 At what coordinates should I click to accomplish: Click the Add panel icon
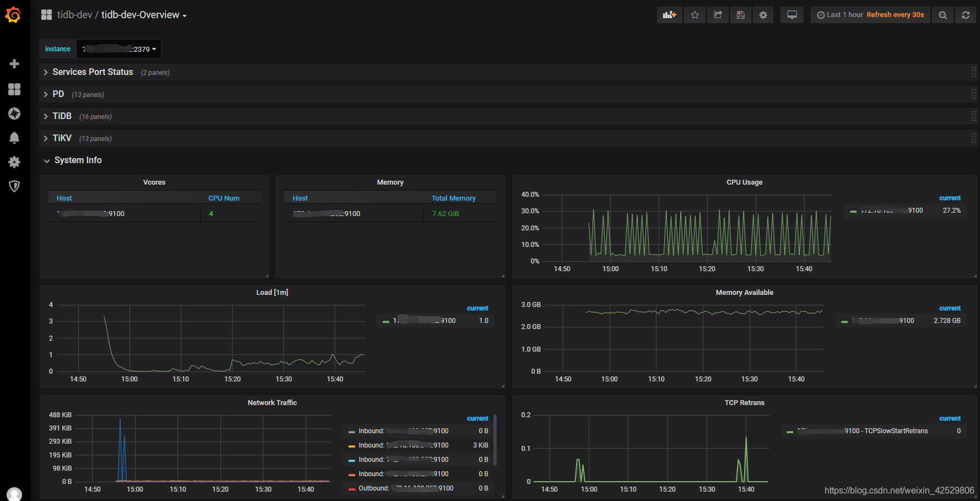pos(669,15)
